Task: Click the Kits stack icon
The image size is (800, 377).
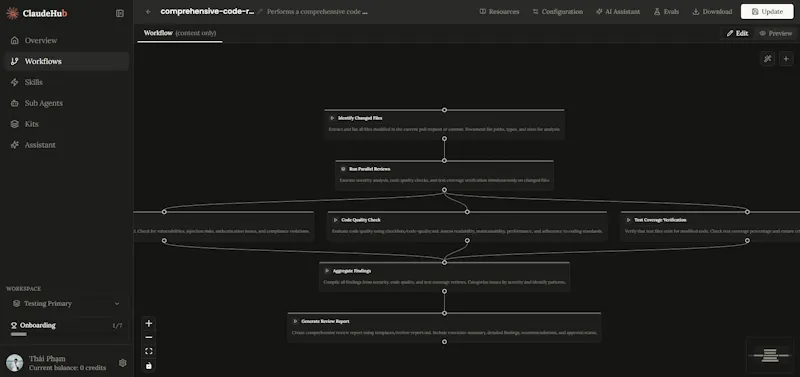Action: (x=15, y=124)
